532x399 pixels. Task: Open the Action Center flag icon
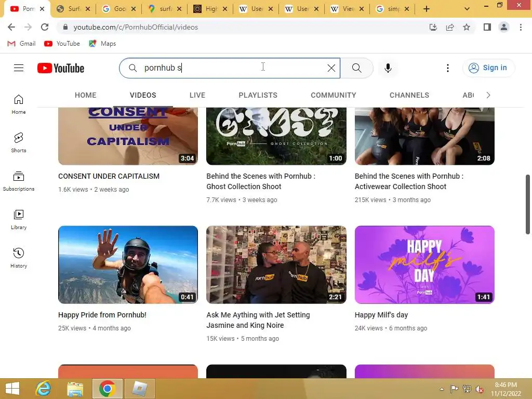click(x=454, y=389)
